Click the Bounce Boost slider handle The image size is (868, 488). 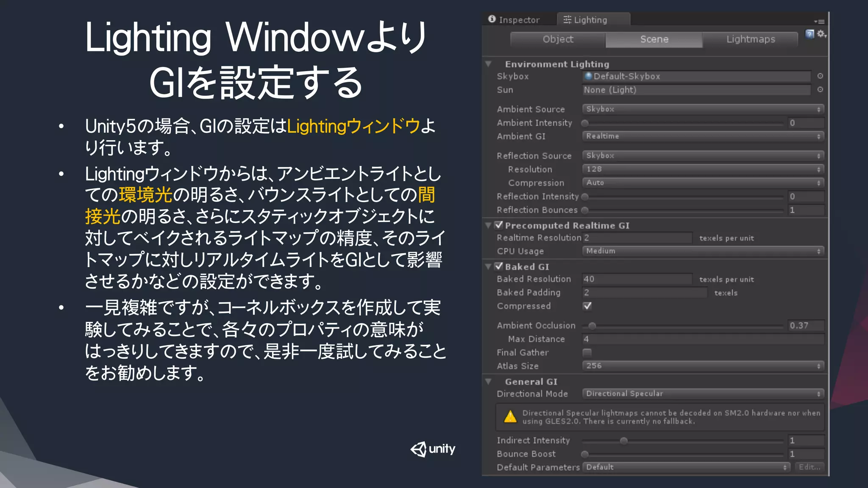(x=585, y=455)
